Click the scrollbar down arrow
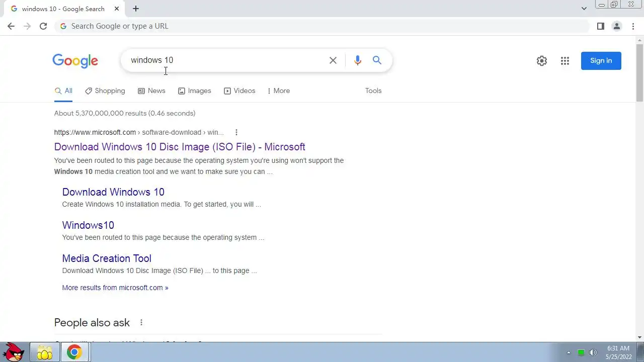 (639, 337)
